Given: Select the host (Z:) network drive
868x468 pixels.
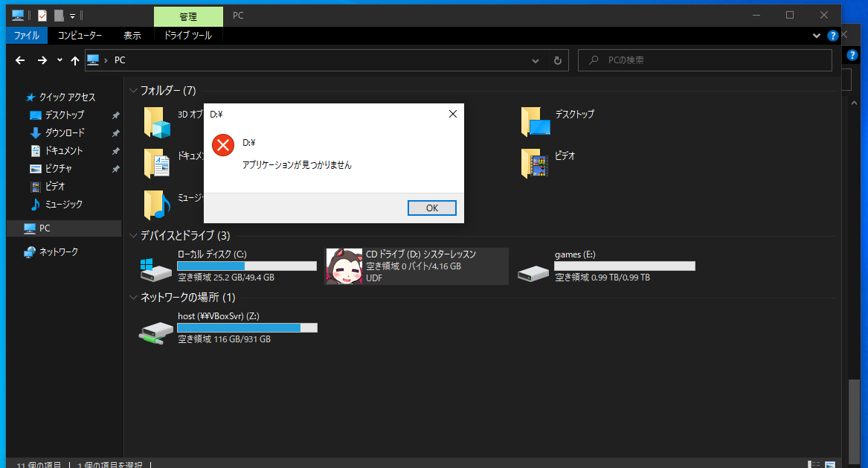Looking at the screenshot, I should pyautogui.click(x=156, y=330).
